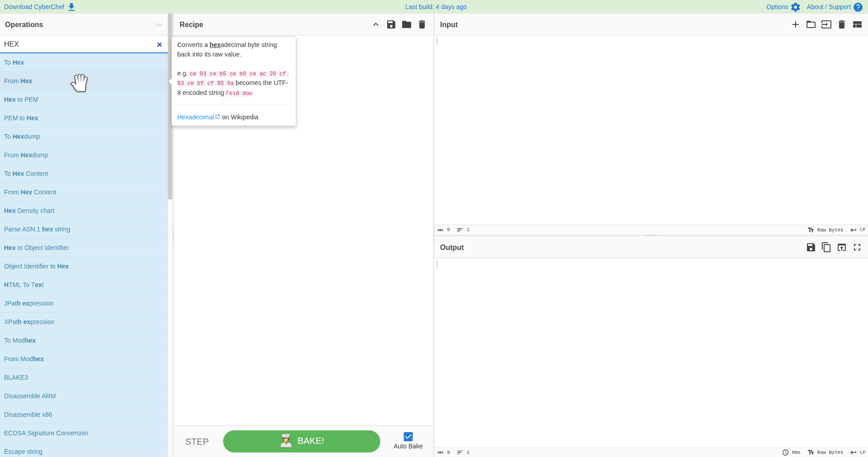Toggle the Auto Bake checkbox
Image resolution: width=868 pixels, height=457 pixels.
pos(408,437)
